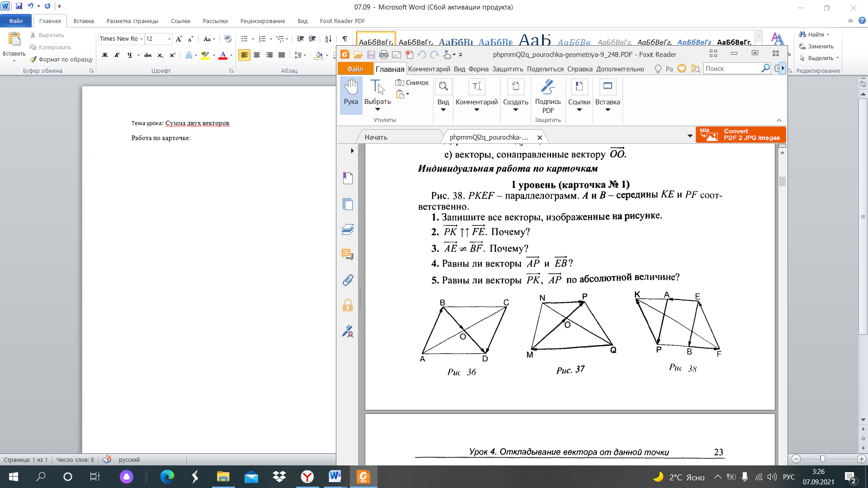The image size is (868, 488).
Task: Open Word's Вставка ribbon tab
Action: (x=84, y=21)
